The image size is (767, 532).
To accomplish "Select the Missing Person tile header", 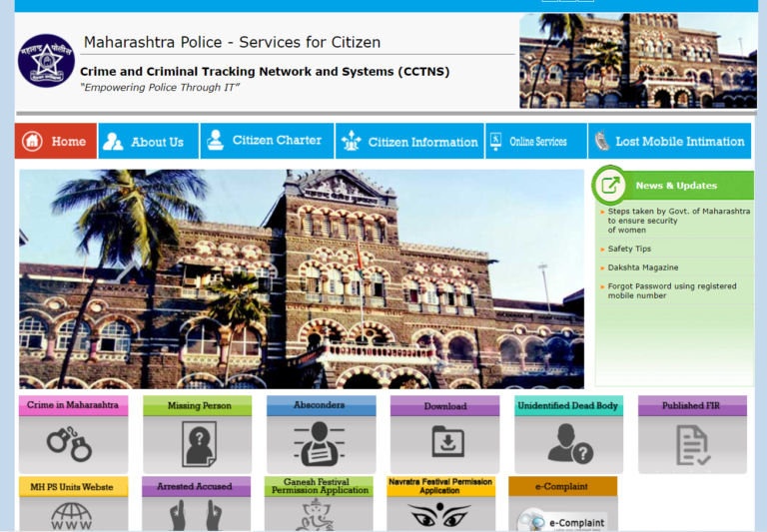I will point(198,405).
